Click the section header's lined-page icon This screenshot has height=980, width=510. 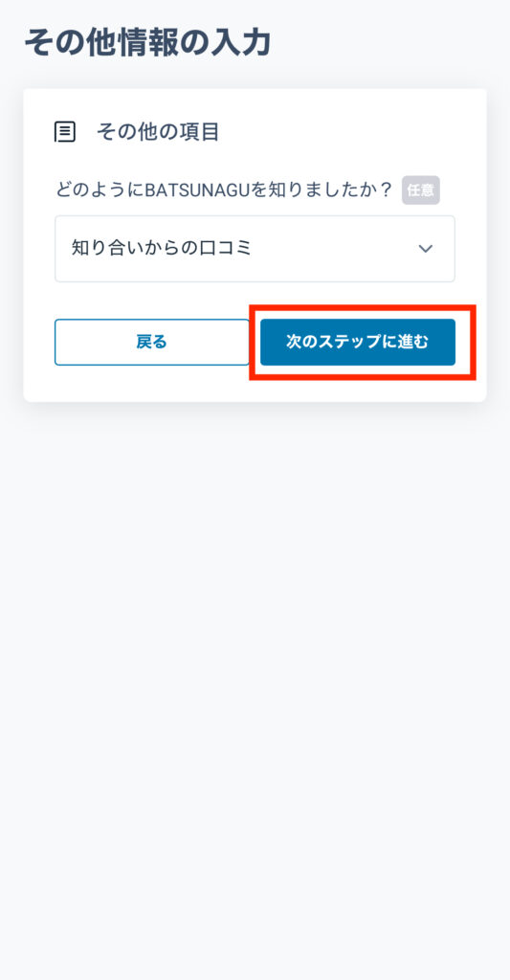[x=65, y=132]
